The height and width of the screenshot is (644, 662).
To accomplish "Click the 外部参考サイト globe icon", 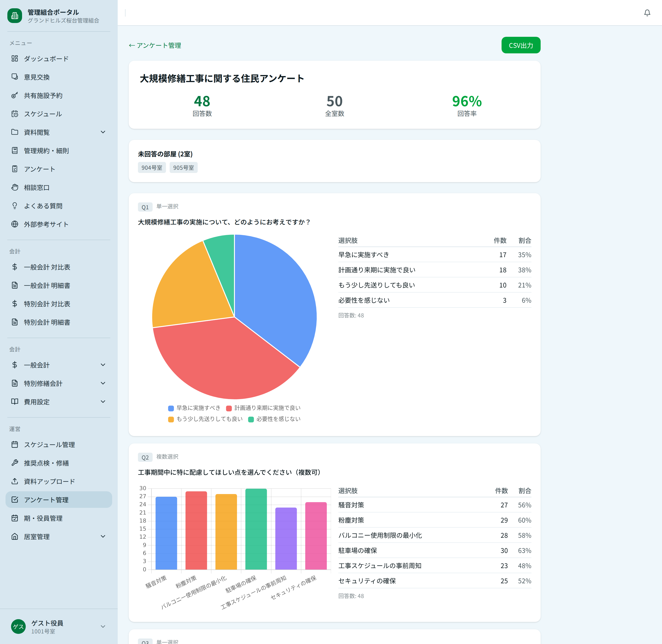I will point(14,224).
